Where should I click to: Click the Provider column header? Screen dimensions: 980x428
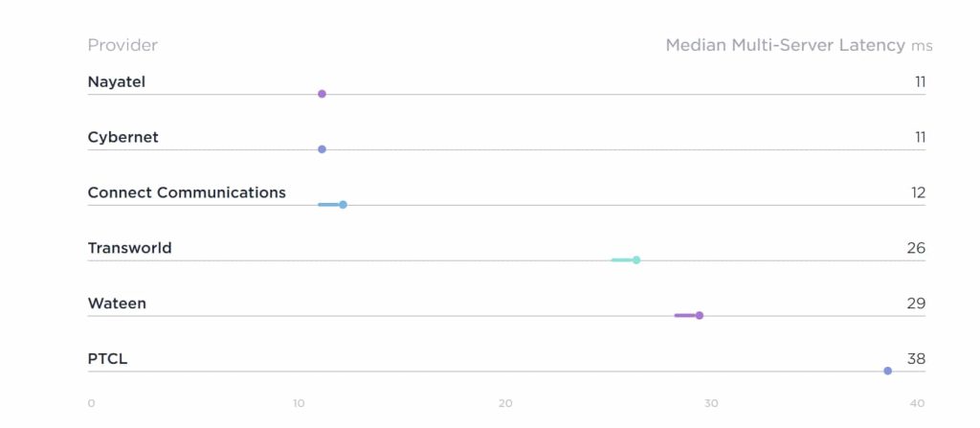tap(122, 45)
